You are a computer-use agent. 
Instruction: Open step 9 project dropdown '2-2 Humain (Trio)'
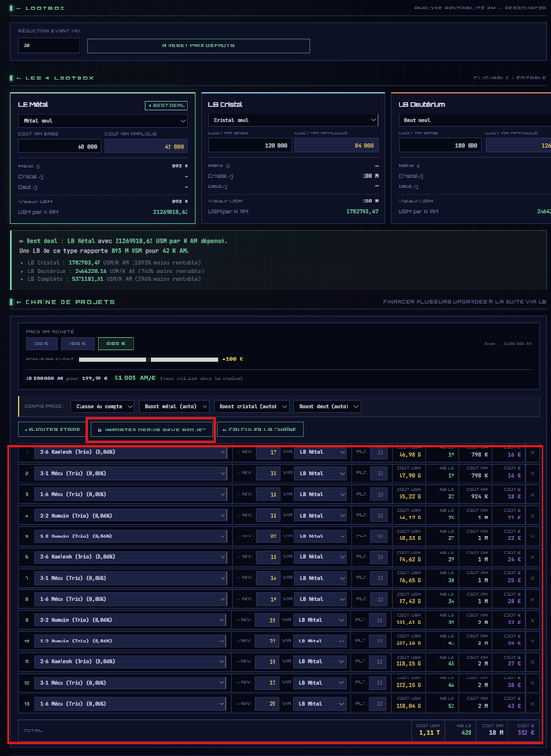pyautogui.click(x=132, y=620)
